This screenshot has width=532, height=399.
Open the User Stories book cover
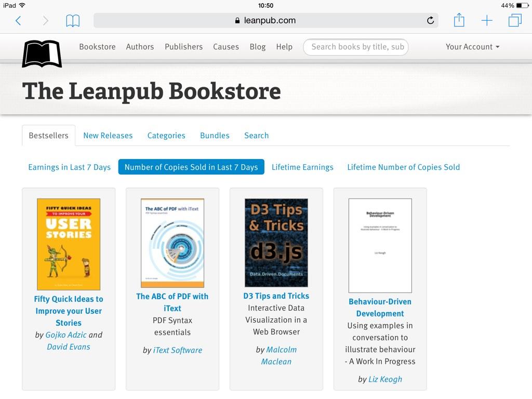(69, 244)
